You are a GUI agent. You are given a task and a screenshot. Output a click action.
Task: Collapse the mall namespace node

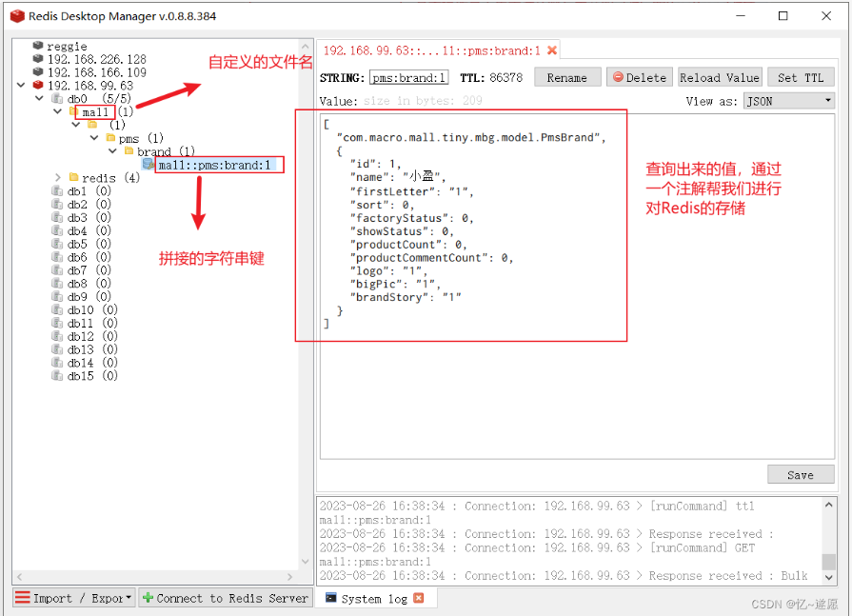58,111
